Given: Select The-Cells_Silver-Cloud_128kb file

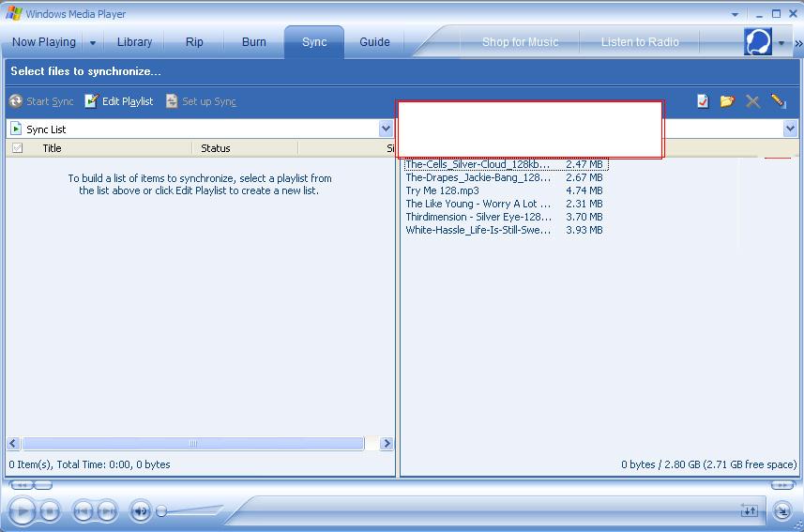Looking at the screenshot, I should (x=506, y=164).
